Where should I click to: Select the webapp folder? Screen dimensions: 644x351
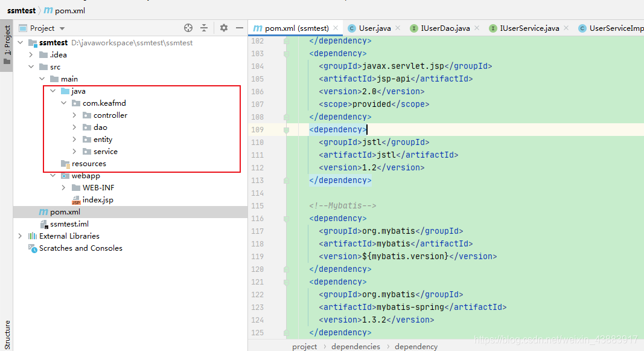click(x=86, y=175)
